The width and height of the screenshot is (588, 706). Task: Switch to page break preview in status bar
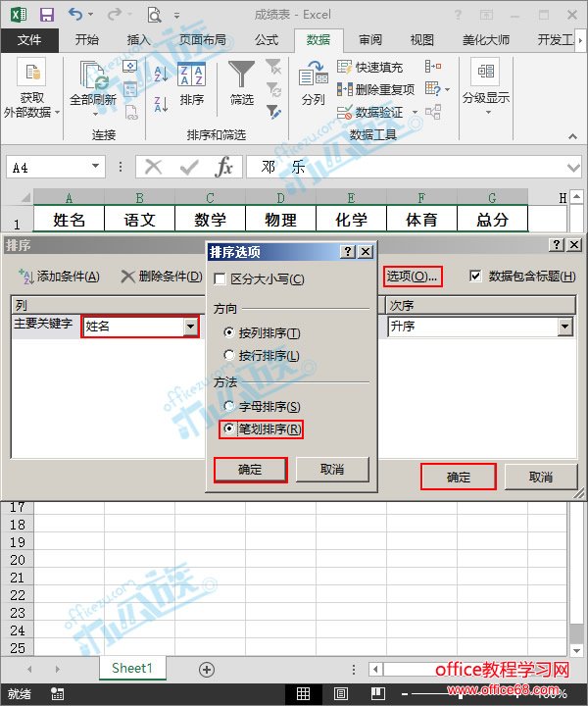pos(378,694)
